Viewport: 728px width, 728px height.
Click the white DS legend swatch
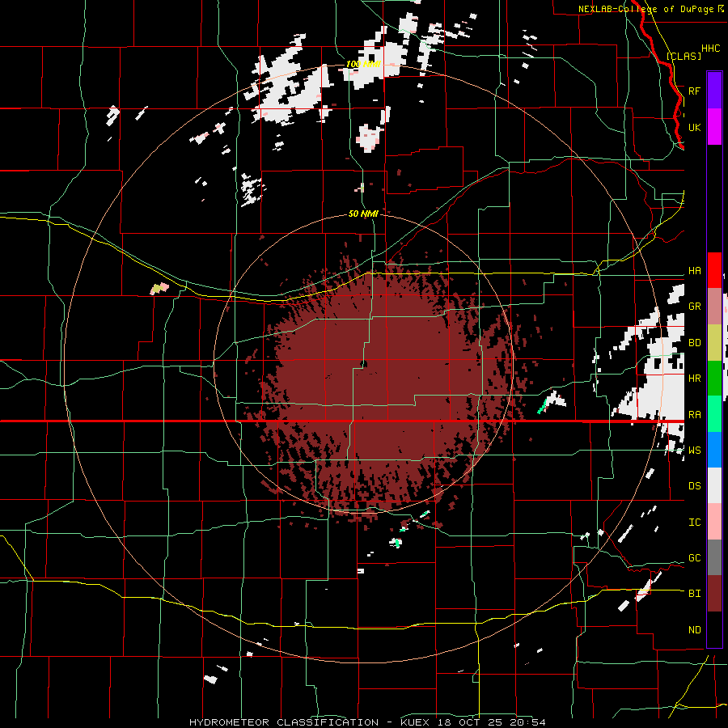point(714,485)
